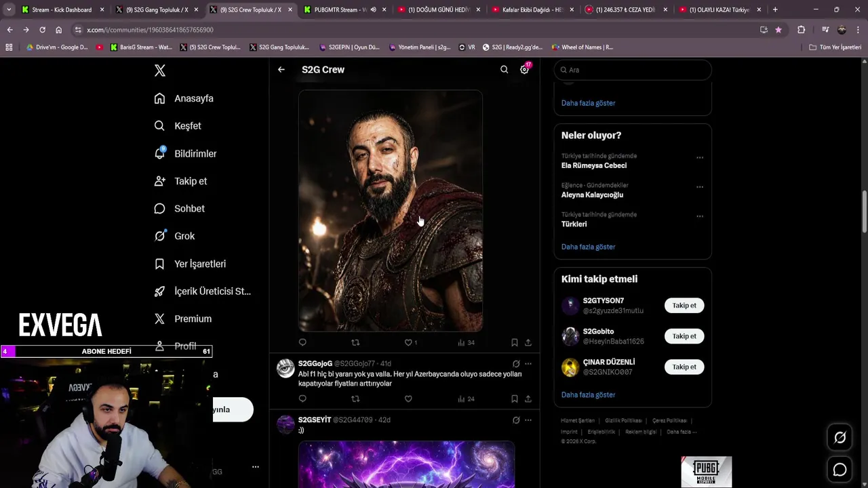
Task: Open Grok from sidebar
Action: point(174,236)
